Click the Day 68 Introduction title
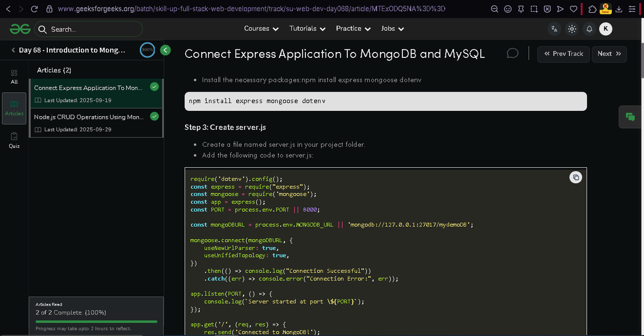 (x=72, y=50)
